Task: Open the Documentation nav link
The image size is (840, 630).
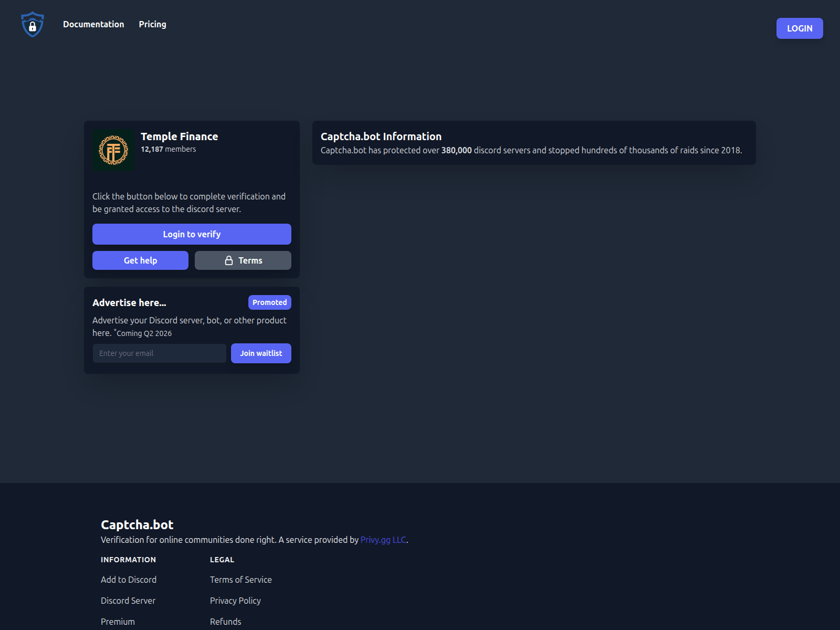Action: point(93,24)
